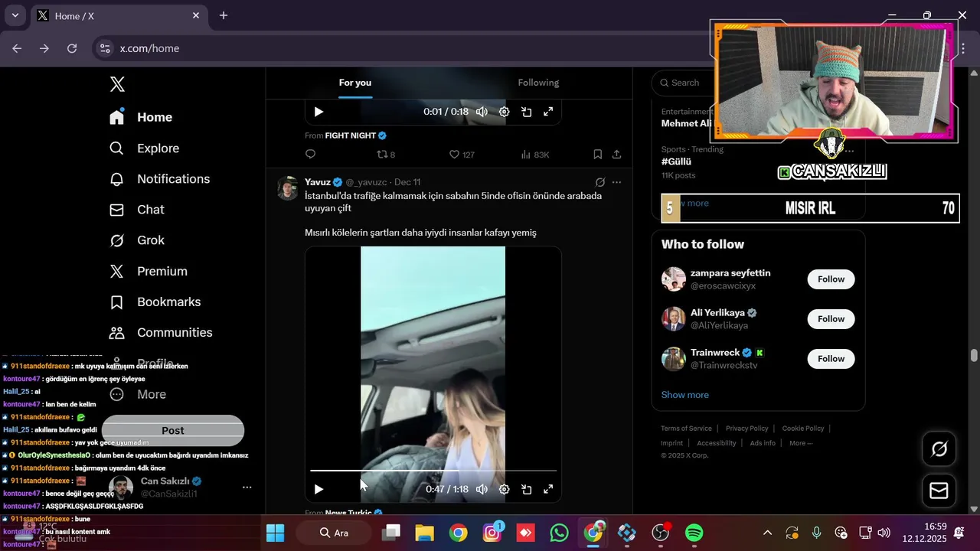Open settings on the Yavuz video
Viewport: 980px width, 551px height.
click(504, 489)
